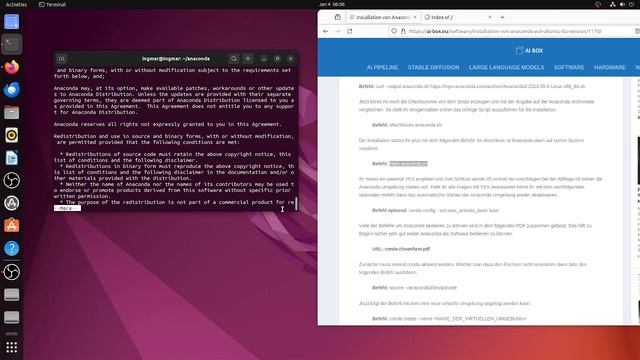
Task: Open the LARGE LANGUAGE MODELS menu item
Action: pos(507,67)
